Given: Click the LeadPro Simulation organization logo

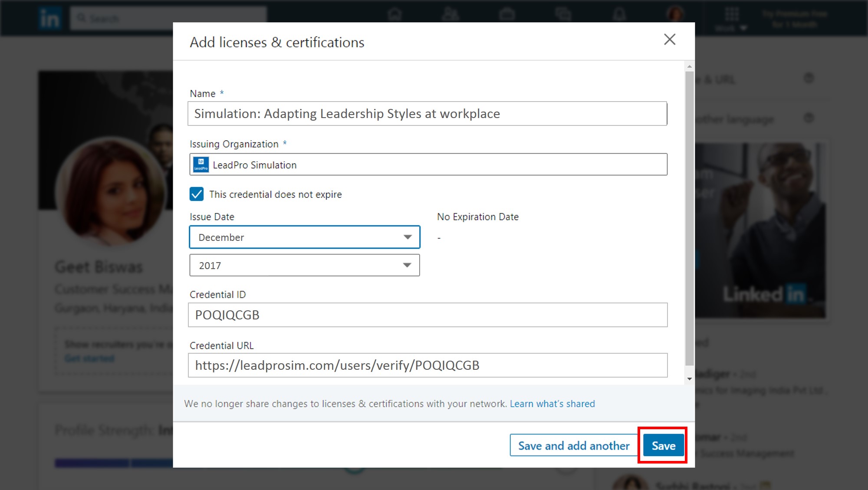Looking at the screenshot, I should coord(201,165).
